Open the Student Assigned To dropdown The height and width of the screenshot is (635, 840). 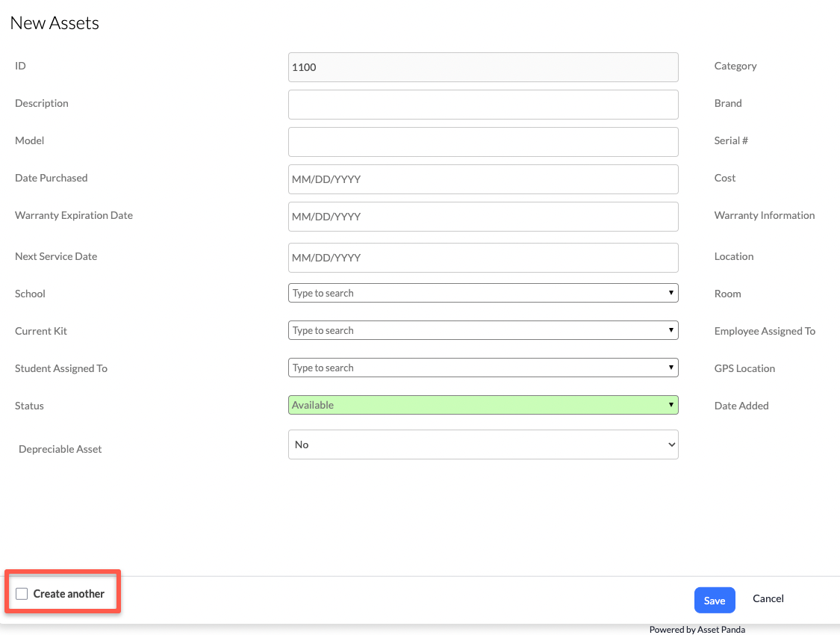pos(482,368)
